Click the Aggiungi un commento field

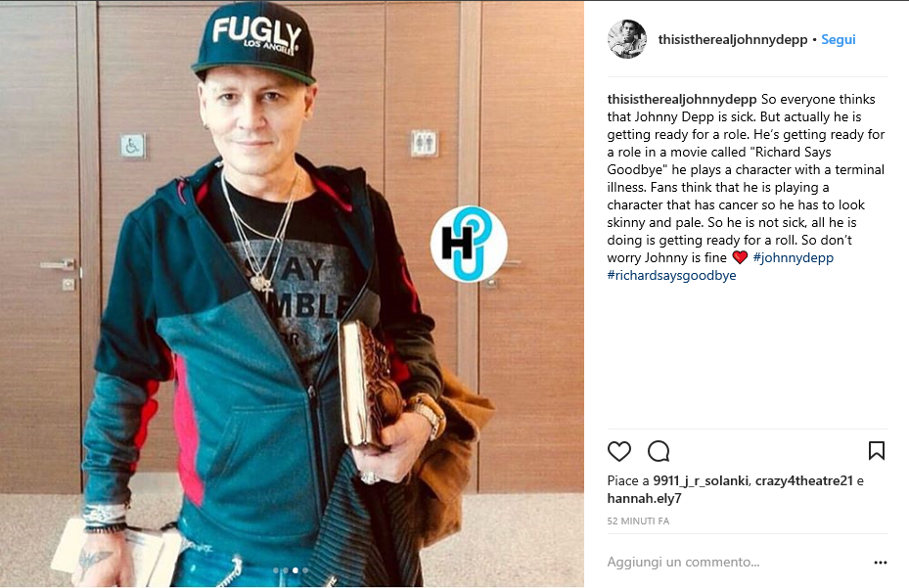(x=736, y=562)
